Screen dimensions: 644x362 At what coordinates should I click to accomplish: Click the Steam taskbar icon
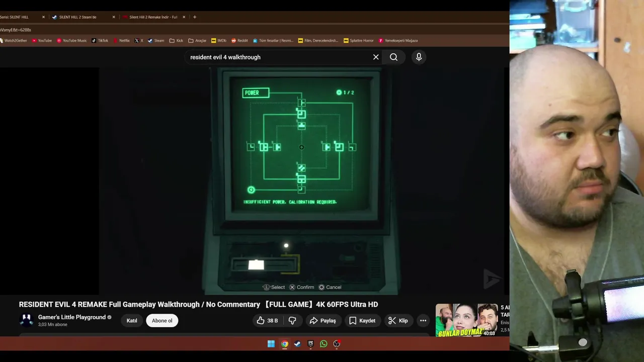(x=297, y=344)
